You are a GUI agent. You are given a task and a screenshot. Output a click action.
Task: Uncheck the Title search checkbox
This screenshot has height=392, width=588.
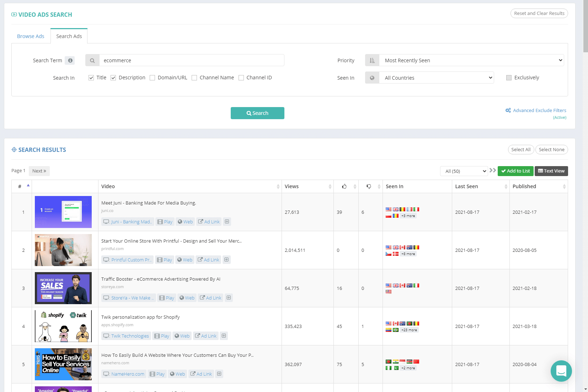point(91,78)
